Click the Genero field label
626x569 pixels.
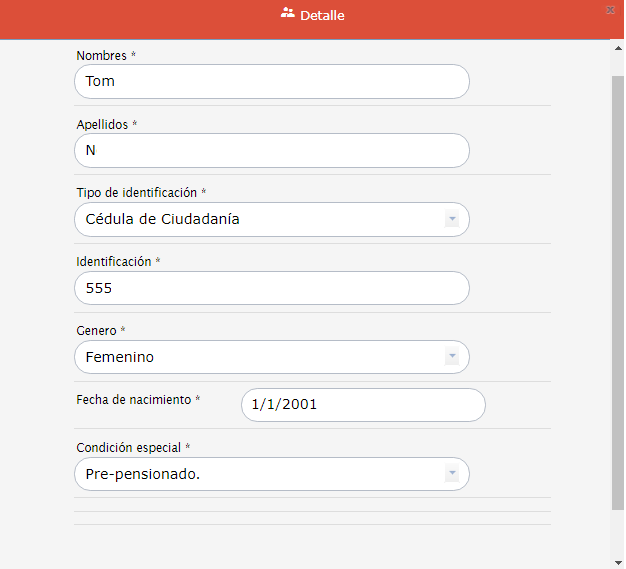coord(96,331)
